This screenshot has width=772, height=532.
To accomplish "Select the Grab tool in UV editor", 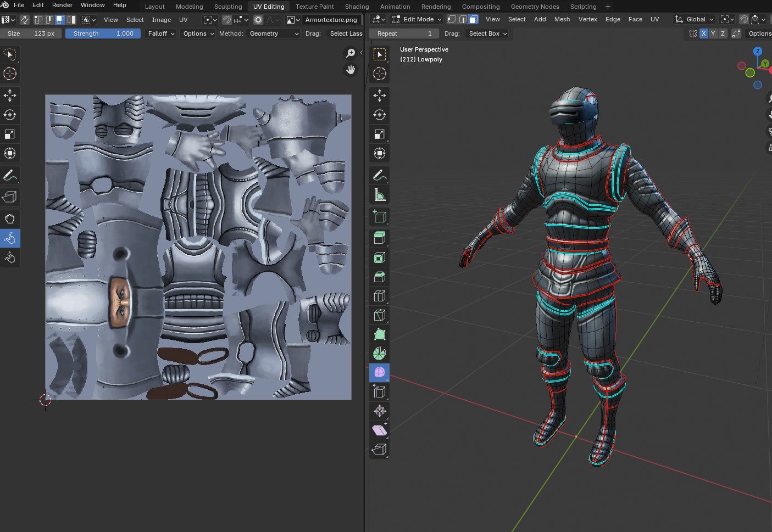I will (10, 219).
